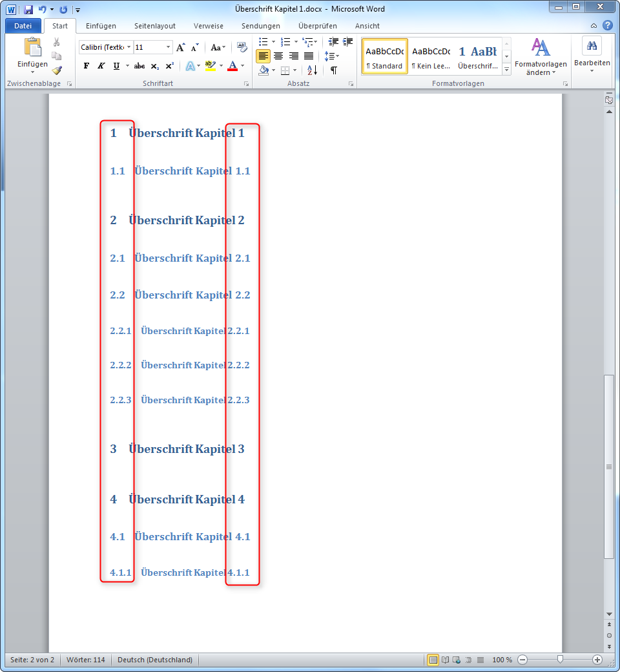The image size is (620, 672).
Task: Apply bold formatting with the F icon
Action: (x=87, y=65)
